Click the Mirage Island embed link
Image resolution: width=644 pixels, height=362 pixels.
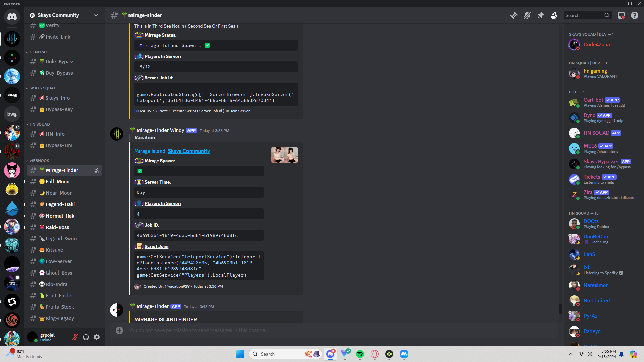click(150, 151)
